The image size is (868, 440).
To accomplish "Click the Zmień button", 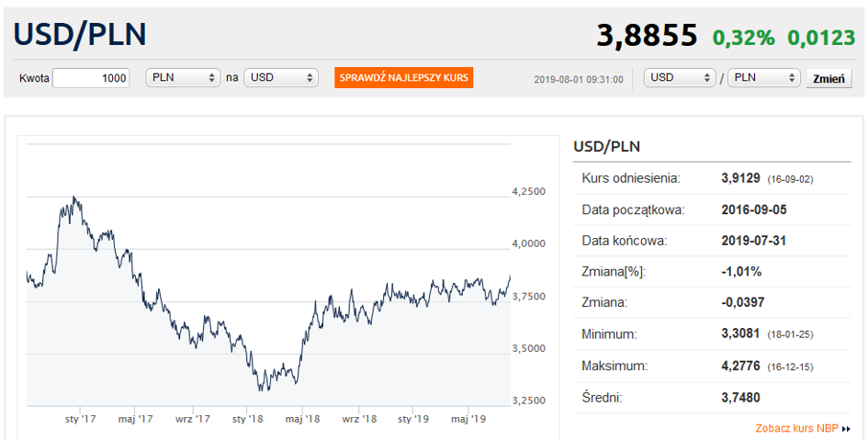I will [829, 79].
